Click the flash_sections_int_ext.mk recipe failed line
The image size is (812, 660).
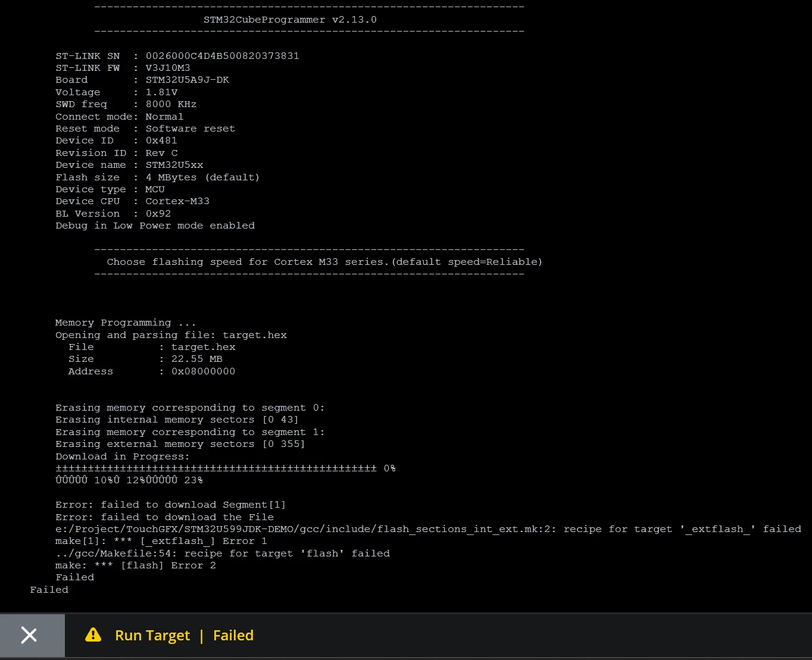pos(429,529)
